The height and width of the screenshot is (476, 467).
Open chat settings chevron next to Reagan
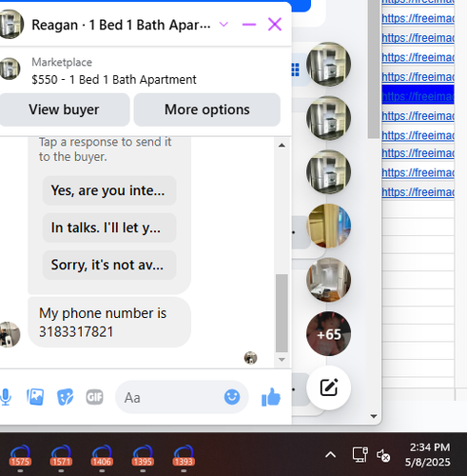tap(224, 25)
